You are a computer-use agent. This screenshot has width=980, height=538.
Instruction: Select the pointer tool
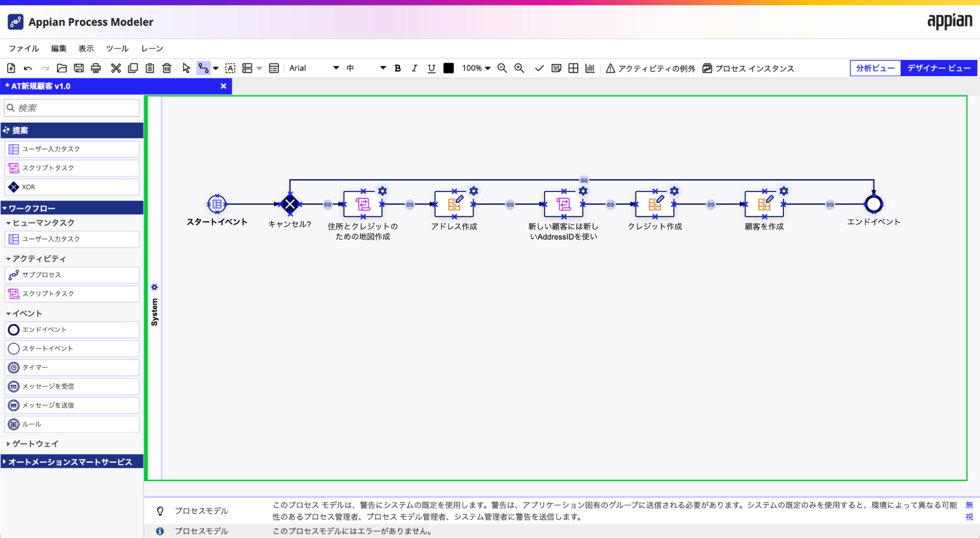tap(186, 68)
